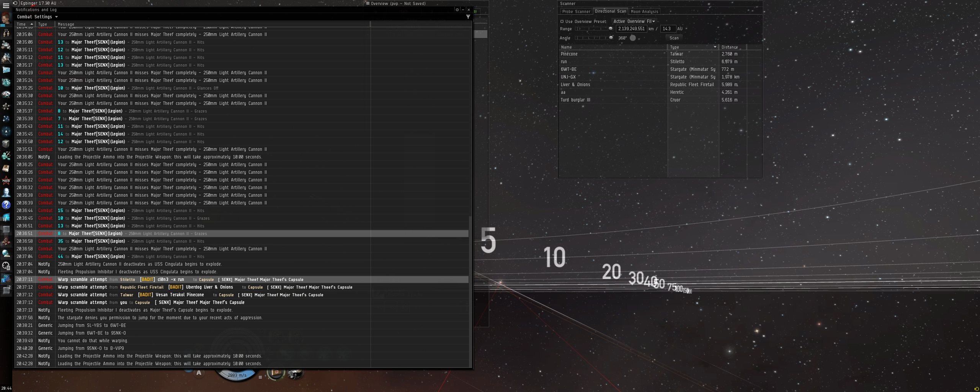
Task: Sort scan results by the Distance header
Action: tap(732, 47)
